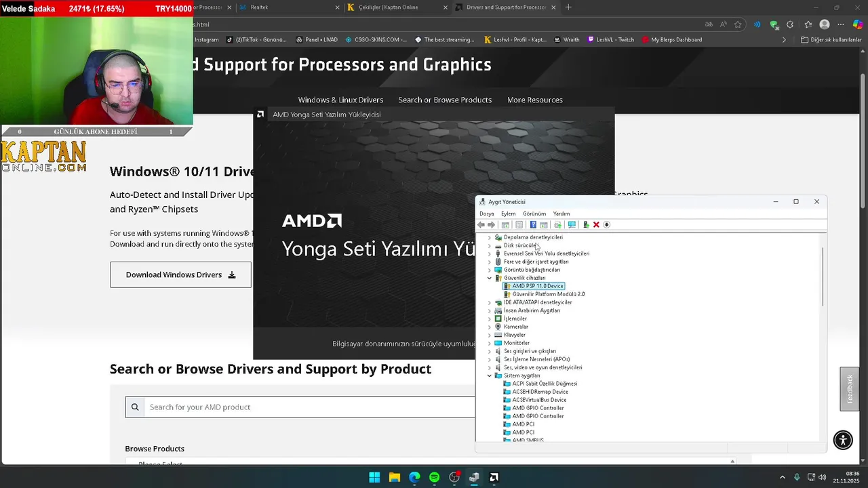Click browser address bar
Screen dimensions: 868x488
(448, 24)
